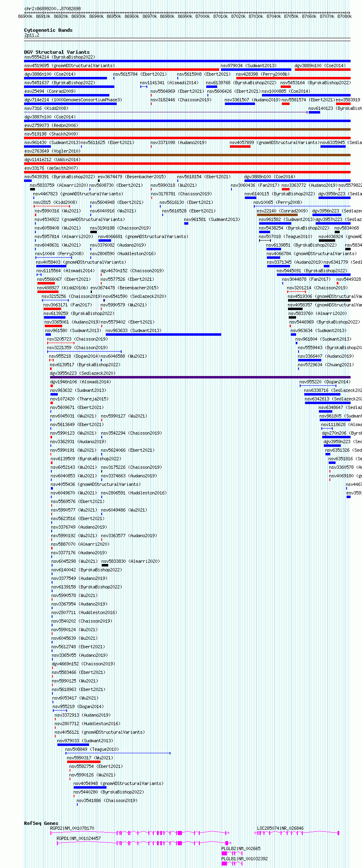
Task: Click variant nsv1141341 (Alsmadi2014) label
Action: (169, 83)
